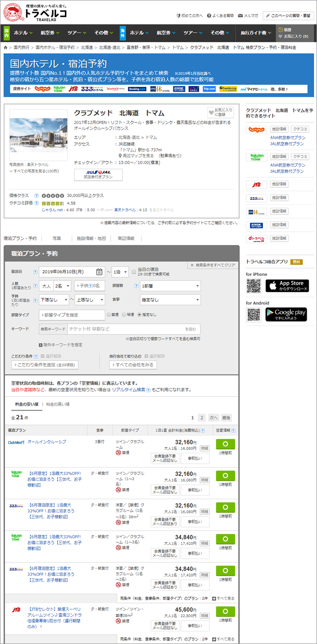Click the home icon in breadcrumb

[x=6, y=48]
